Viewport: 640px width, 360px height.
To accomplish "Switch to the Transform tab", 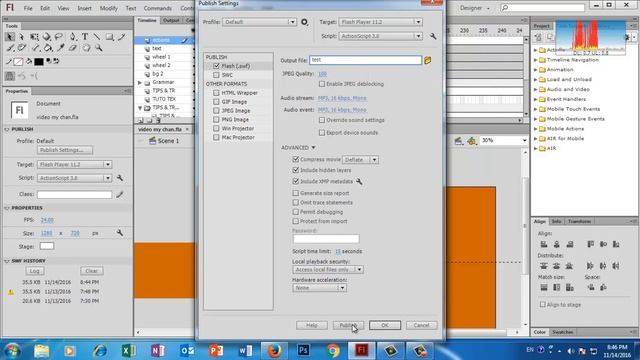I will [579, 221].
